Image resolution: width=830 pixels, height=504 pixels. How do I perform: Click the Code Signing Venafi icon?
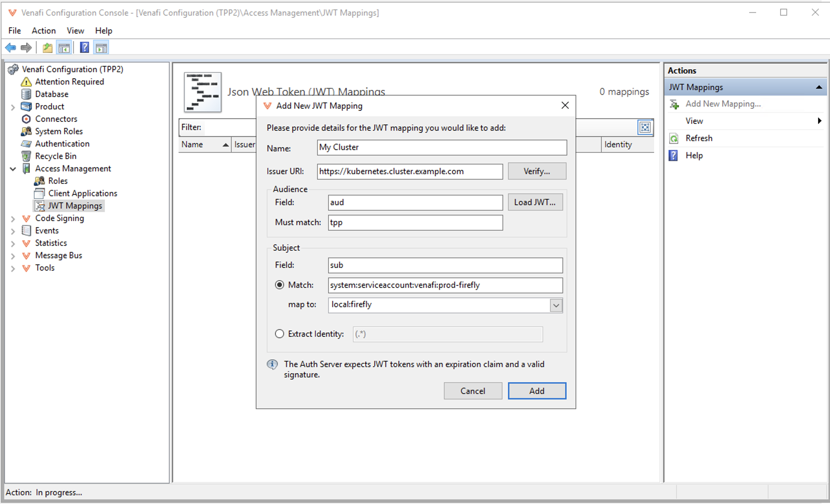[x=26, y=218]
